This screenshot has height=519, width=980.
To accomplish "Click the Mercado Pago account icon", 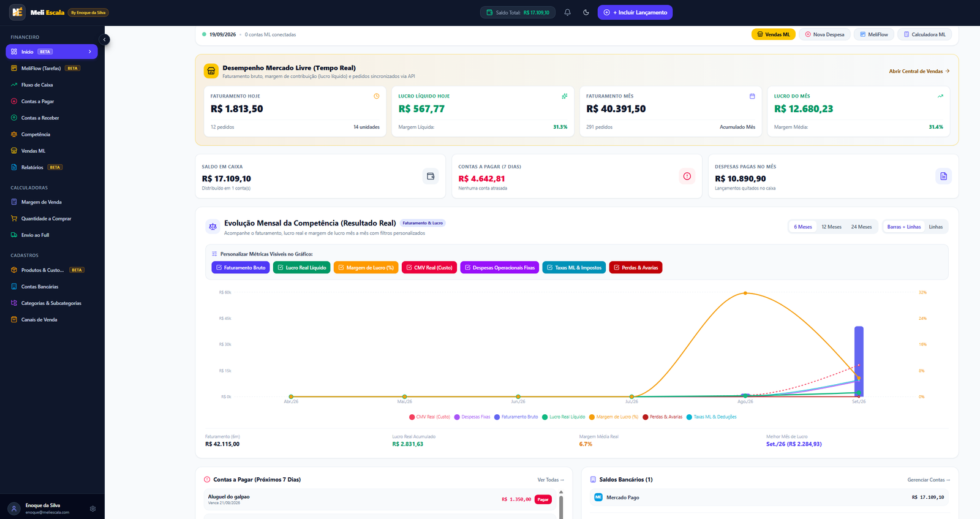I will (x=598, y=498).
